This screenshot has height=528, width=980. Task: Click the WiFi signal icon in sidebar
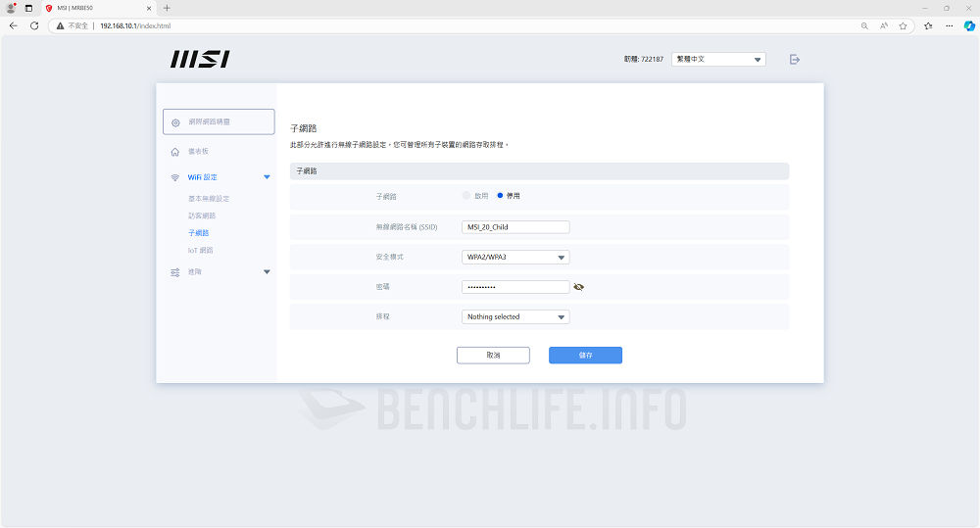tap(175, 177)
